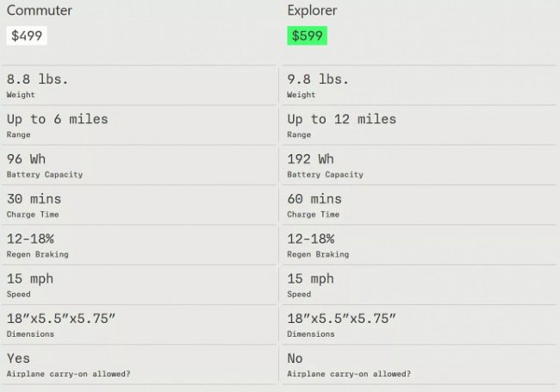Select the $499 Commuter price badge
The height and width of the screenshot is (392, 560).
pos(27,36)
